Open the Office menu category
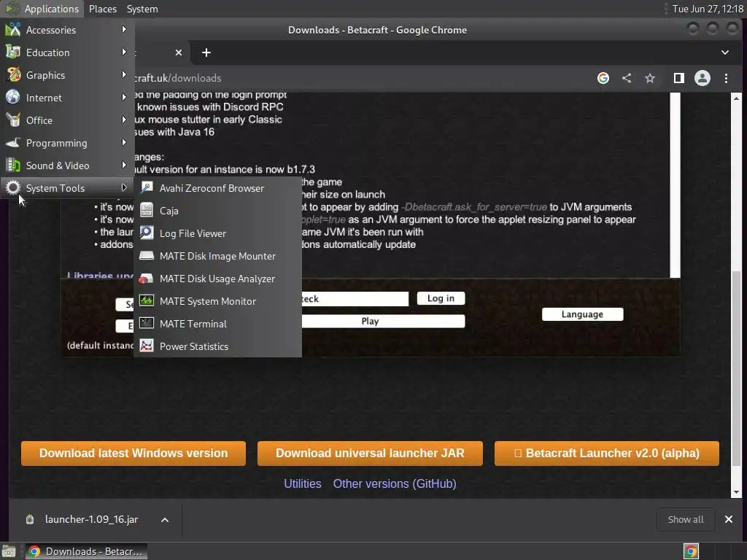 tap(67, 120)
